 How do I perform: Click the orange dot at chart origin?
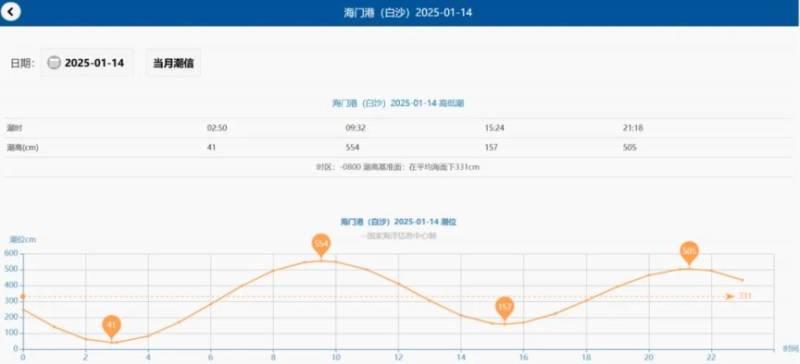22,296
